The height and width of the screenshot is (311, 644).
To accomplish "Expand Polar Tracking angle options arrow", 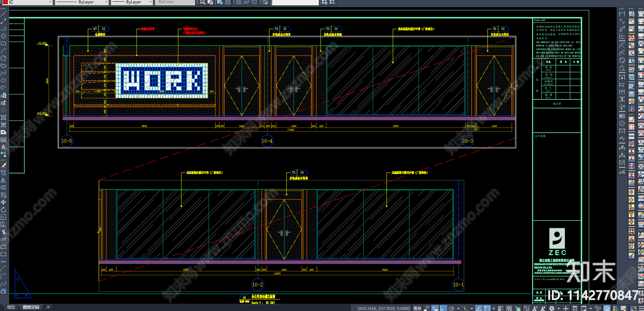I will pos(458,308).
